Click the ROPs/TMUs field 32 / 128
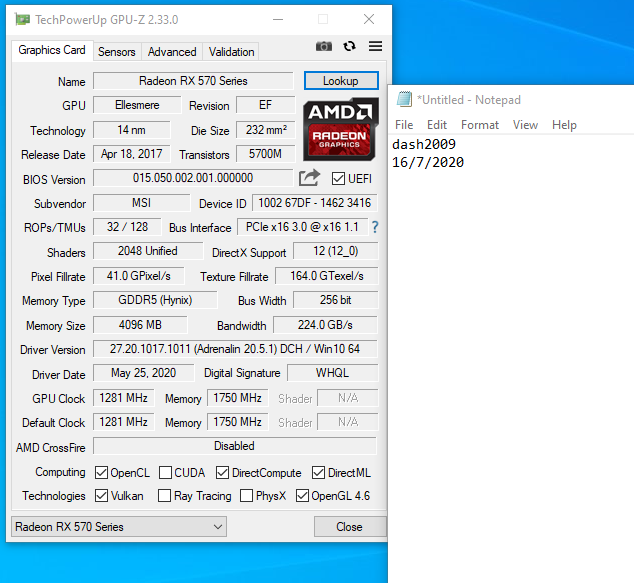The image size is (634, 583). point(127,227)
